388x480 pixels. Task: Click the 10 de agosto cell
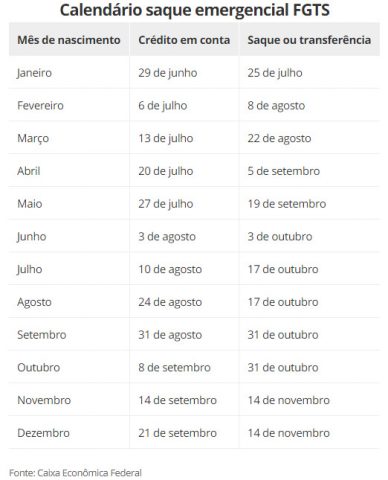click(x=170, y=269)
